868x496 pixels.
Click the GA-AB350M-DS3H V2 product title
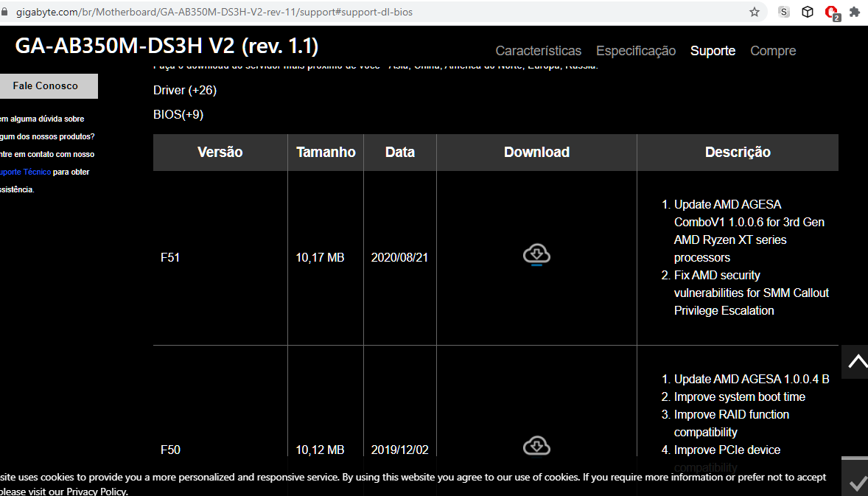click(167, 46)
